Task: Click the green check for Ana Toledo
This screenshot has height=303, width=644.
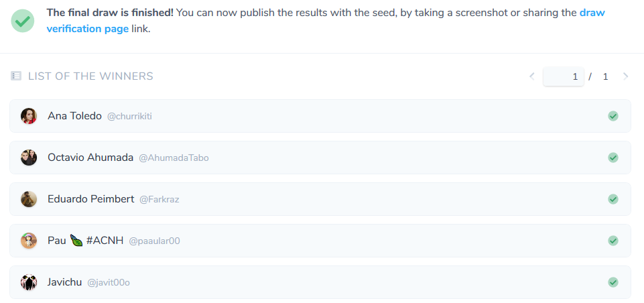Action: pyautogui.click(x=613, y=116)
